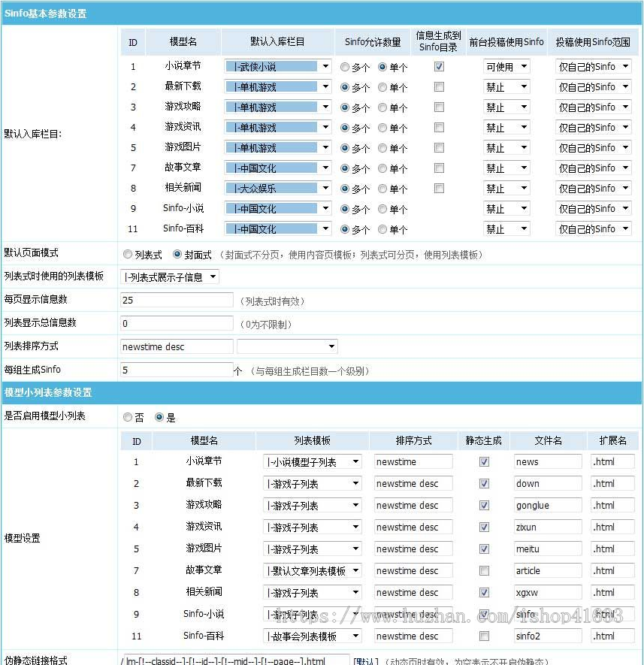Click 文件名 field containing sinfo2
This screenshot has width=644, height=665.
[548, 636]
